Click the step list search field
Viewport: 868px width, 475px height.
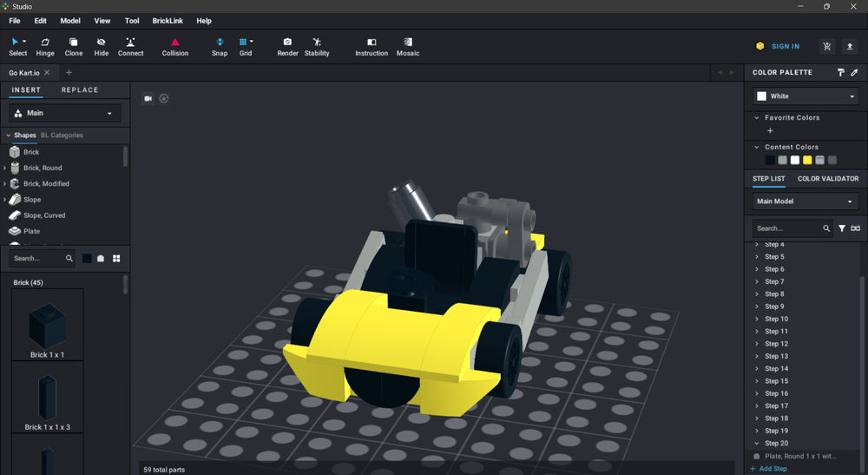[792, 228]
